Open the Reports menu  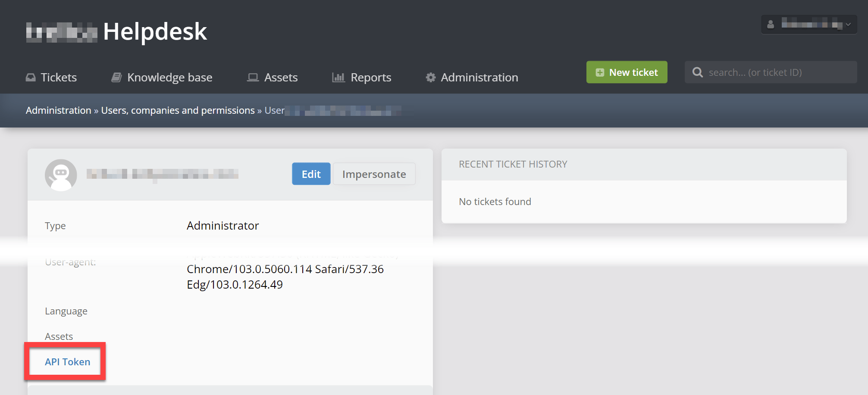click(x=362, y=78)
